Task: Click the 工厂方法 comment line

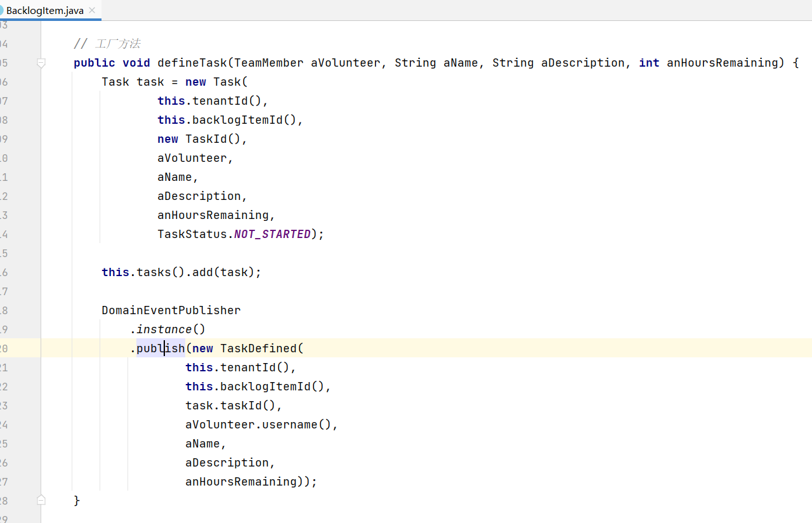Action: pyautogui.click(x=107, y=44)
